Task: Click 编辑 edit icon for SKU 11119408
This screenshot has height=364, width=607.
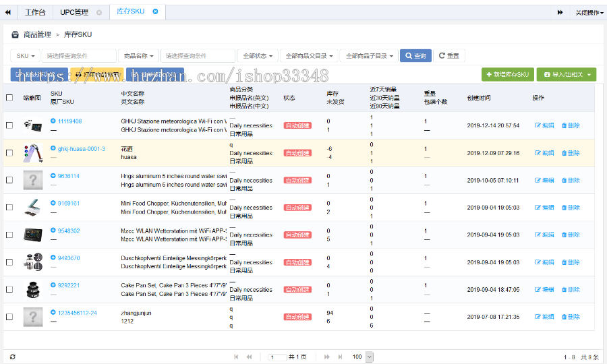Action: tap(544, 125)
